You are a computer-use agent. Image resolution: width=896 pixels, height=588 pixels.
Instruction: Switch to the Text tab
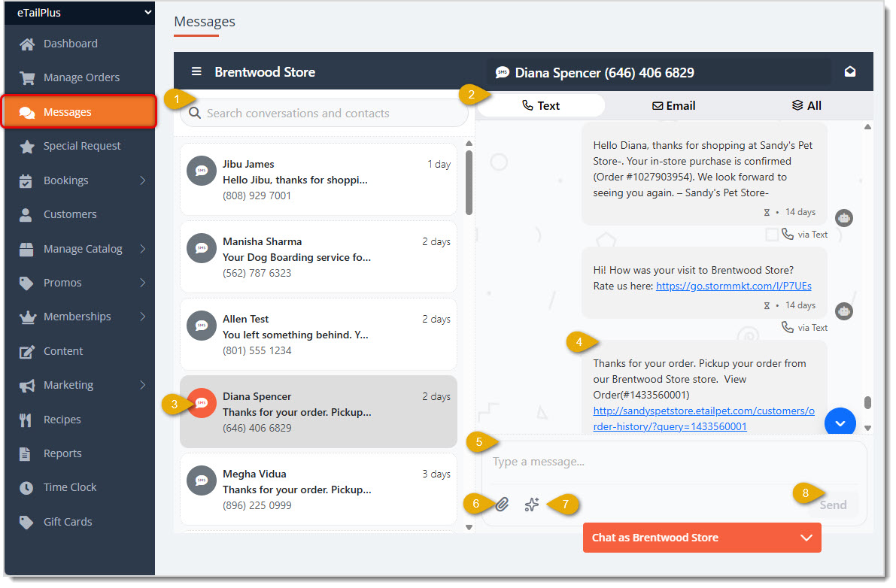pyautogui.click(x=541, y=105)
